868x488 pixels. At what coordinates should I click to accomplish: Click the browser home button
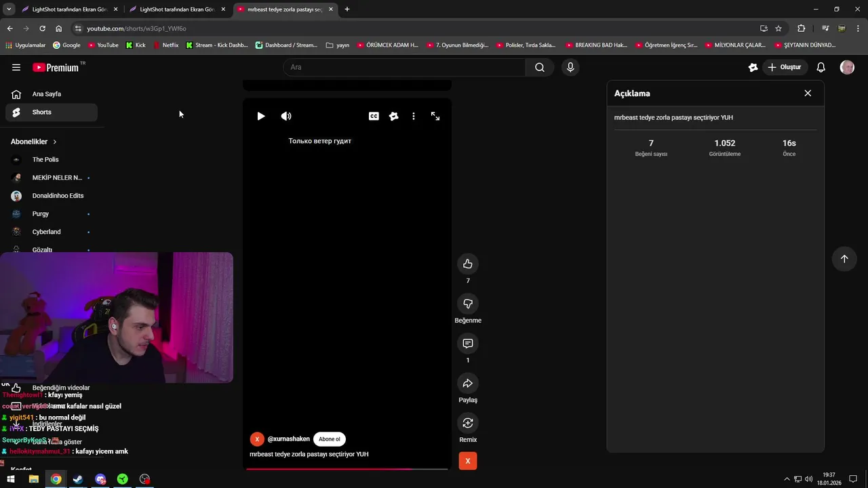(59, 28)
